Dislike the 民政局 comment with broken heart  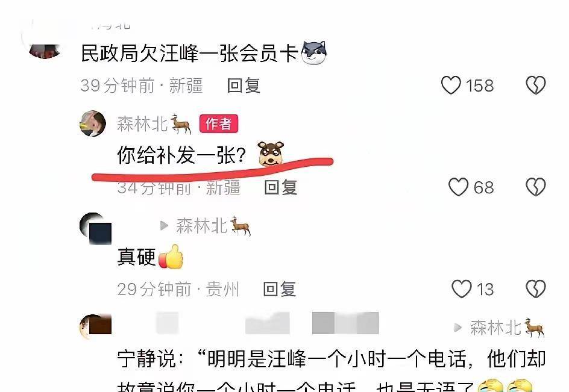(x=536, y=86)
